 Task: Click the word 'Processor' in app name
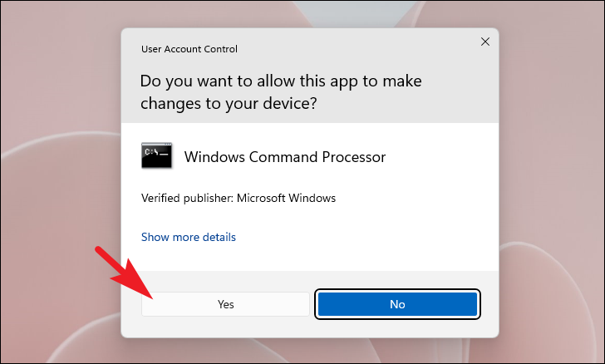click(x=356, y=156)
